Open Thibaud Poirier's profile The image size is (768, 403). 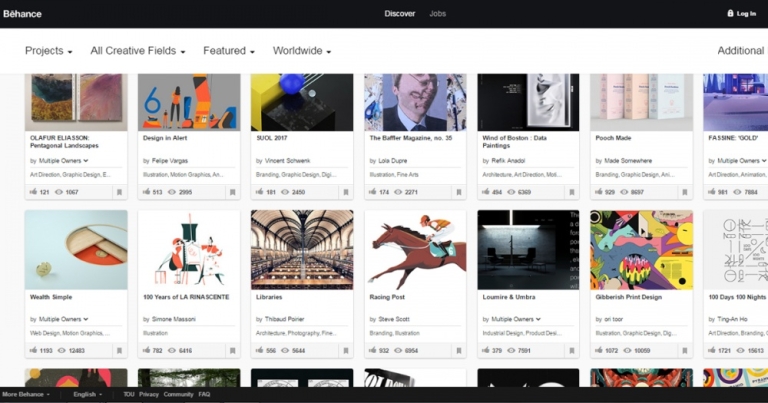285,319
